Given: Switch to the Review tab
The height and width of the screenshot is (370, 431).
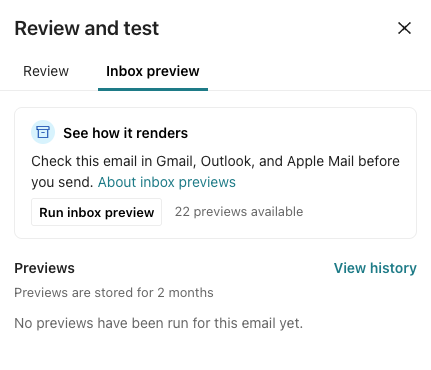Looking at the screenshot, I should click(46, 71).
